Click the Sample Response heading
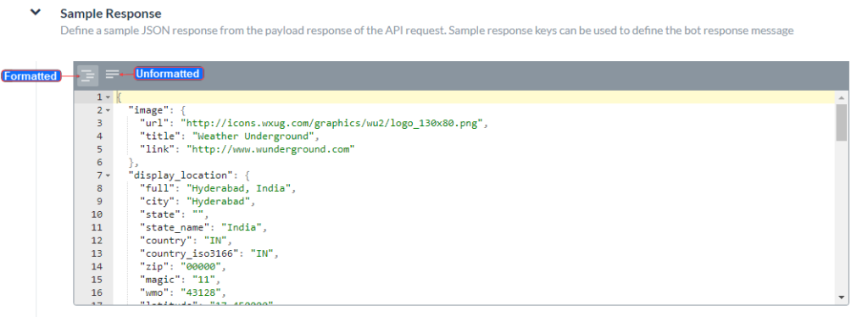 pyautogui.click(x=111, y=14)
